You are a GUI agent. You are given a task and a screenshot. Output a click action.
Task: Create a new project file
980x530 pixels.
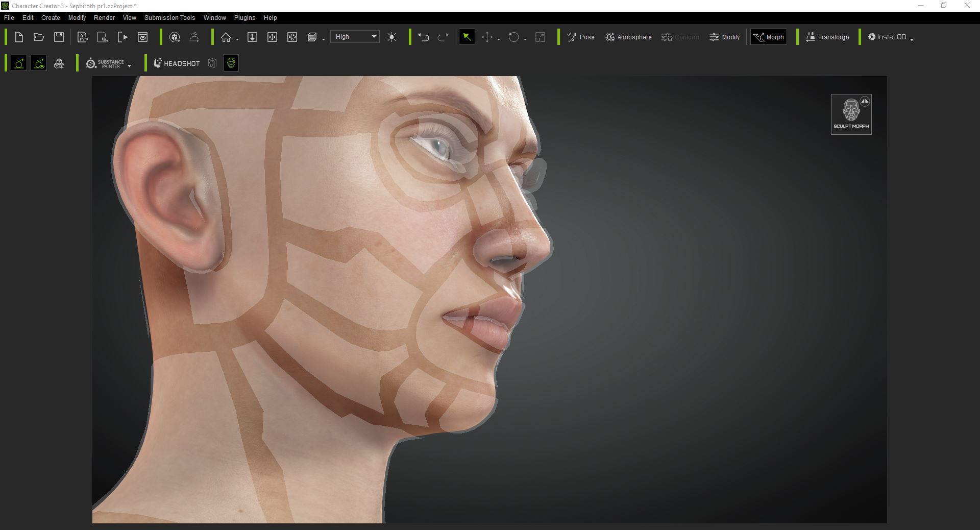(x=19, y=37)
